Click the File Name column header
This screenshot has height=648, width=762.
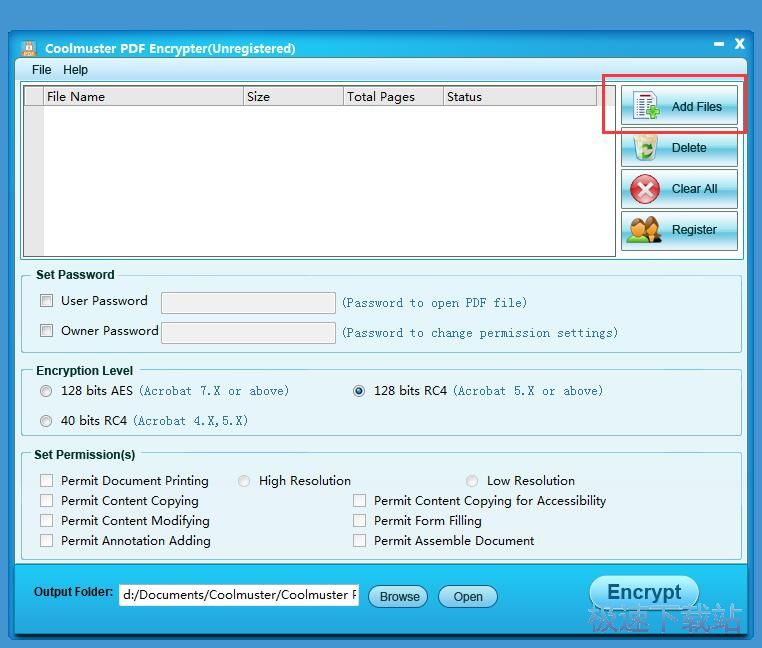point(143,97)
